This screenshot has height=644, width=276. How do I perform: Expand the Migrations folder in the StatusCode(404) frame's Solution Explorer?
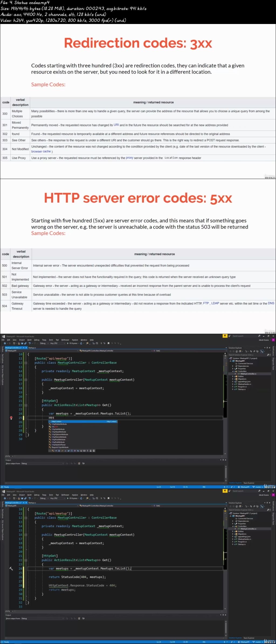[233, 534]
